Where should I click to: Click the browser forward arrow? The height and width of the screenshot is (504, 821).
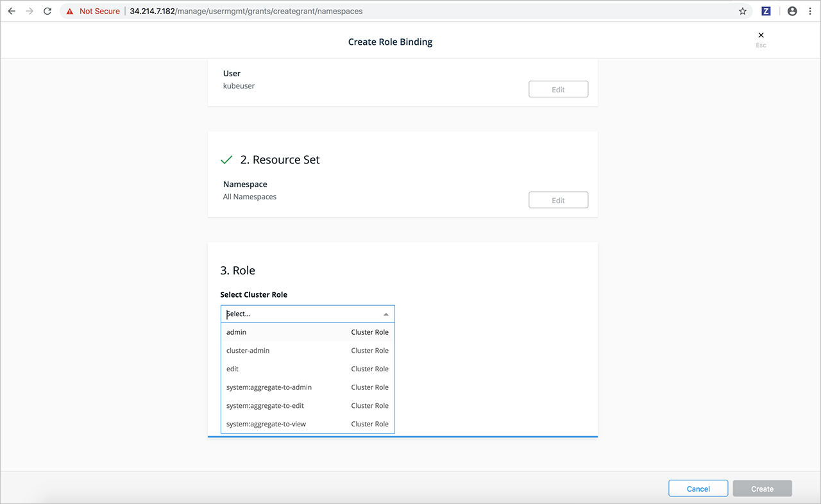tap(30, 11)
